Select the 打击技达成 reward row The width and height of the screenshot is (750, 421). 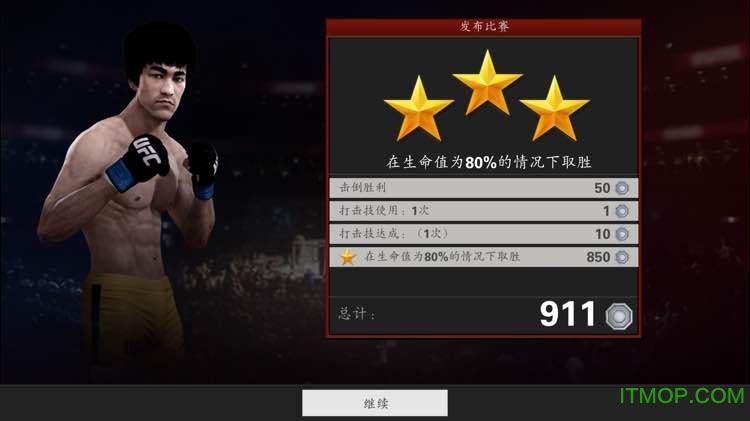coord(484,234)
